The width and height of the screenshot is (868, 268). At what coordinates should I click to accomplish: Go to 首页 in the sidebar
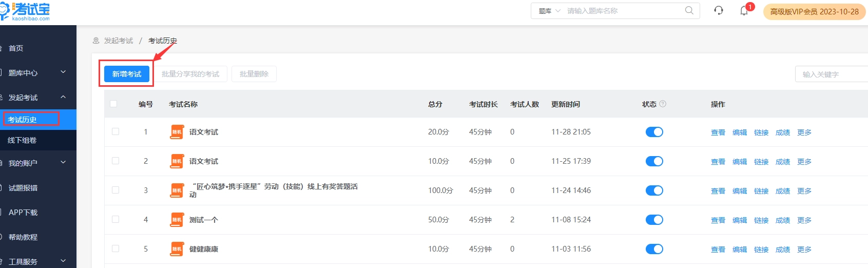tap(16, 48)
